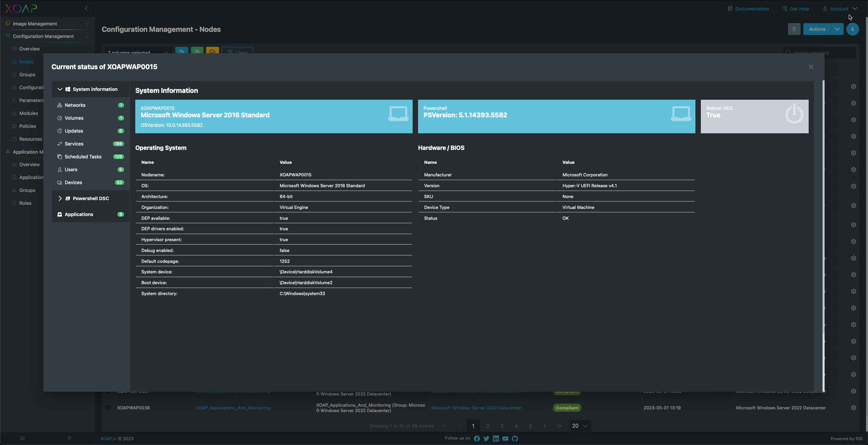Open Networks in the status panel
This screenshot has width=868, height=445.
pos(91,105)
